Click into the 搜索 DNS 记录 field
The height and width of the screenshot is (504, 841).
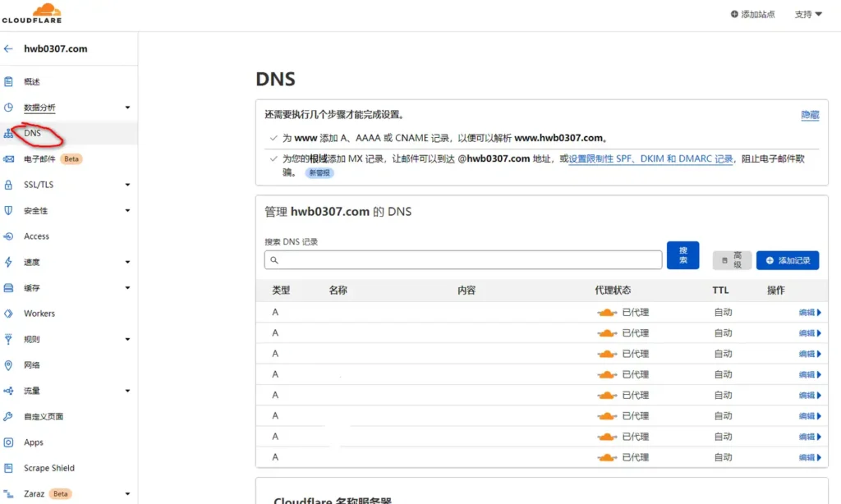click(463, 260)
